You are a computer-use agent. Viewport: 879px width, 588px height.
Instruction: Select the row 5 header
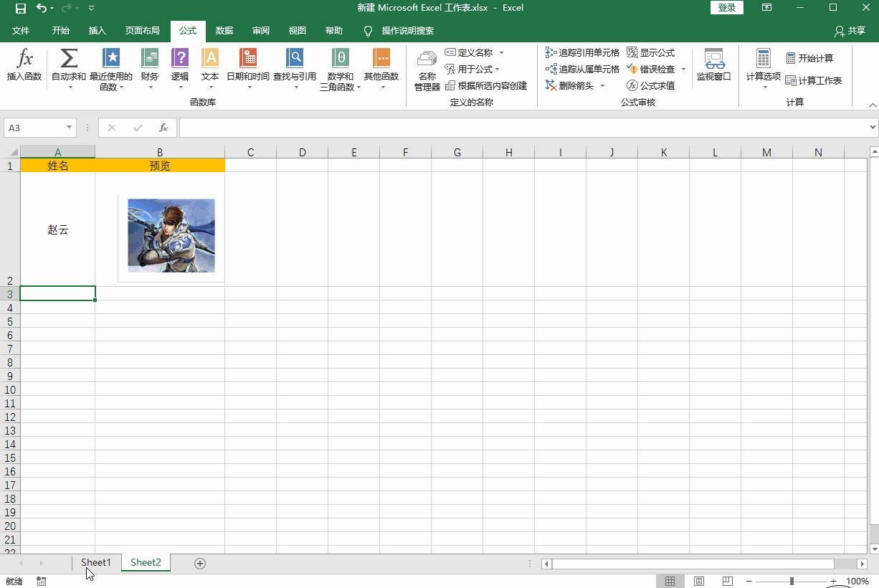[10, 321]
